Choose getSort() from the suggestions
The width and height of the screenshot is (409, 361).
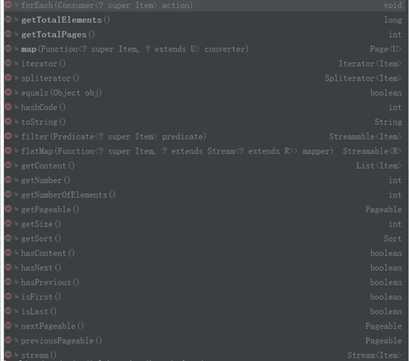point(204,239)
